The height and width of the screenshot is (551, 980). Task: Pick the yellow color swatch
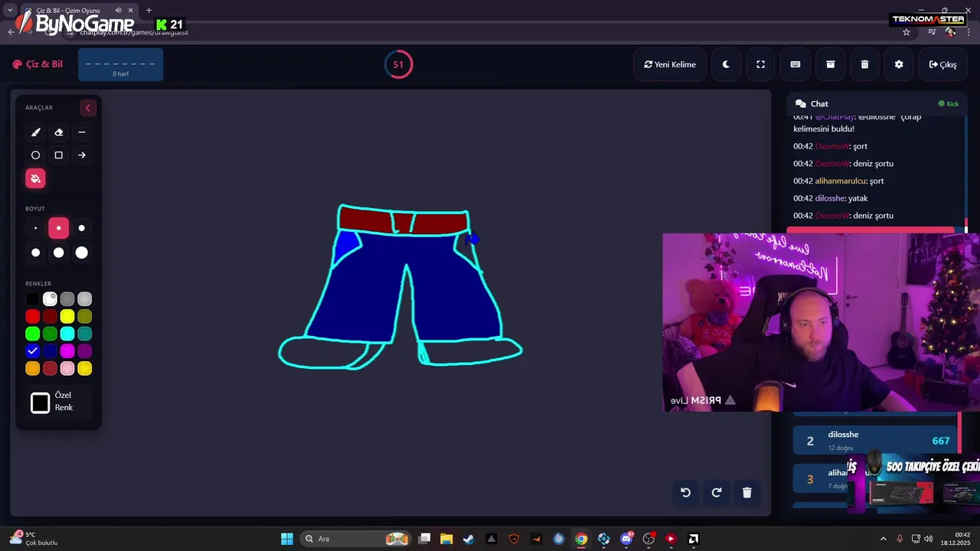click(x=67, y=316)
